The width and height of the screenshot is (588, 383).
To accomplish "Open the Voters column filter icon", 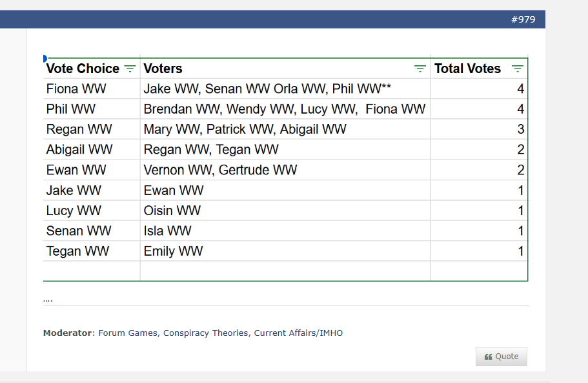I will (420, 69).
